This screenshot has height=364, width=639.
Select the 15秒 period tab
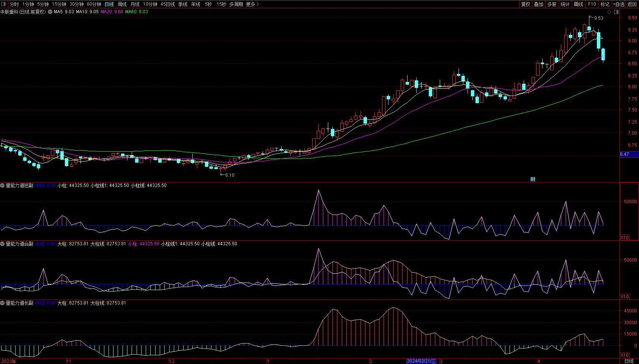click(x=221, y=4)
